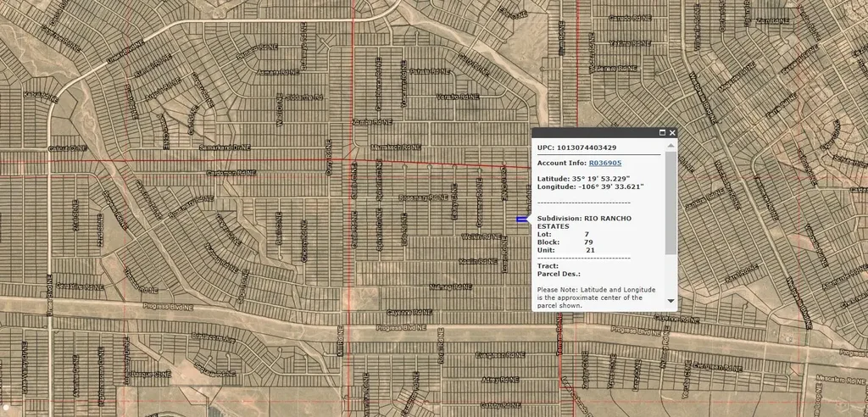Viewport: 868px width, 417px height.
Task: Click the Nutmeg Rd NE road label
Action: pyautogui.click(x=450, y=286)
